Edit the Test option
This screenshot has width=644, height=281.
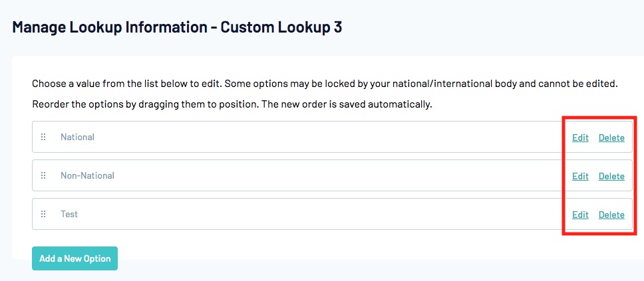(x=580, y=215)
